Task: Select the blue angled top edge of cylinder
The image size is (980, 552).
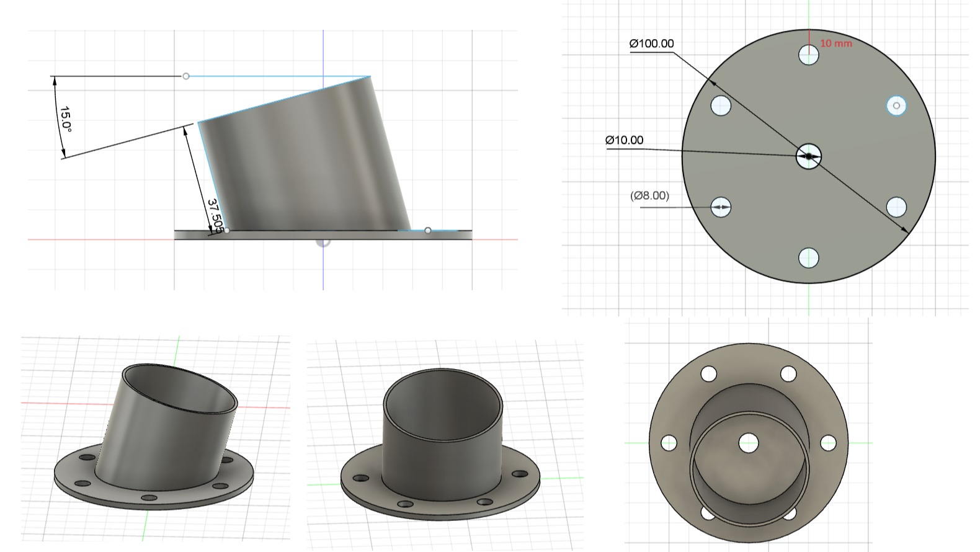Action: (x=284, y=99)
